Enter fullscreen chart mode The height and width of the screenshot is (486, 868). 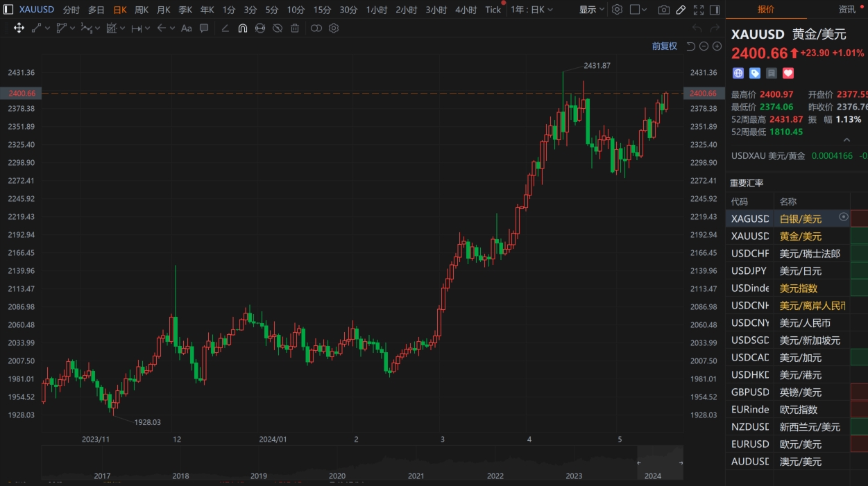[x=698, y=10]
